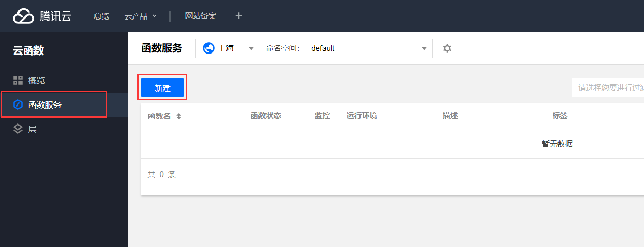
Task: Click the 函数服务 page heading
Action: (162, 48)
